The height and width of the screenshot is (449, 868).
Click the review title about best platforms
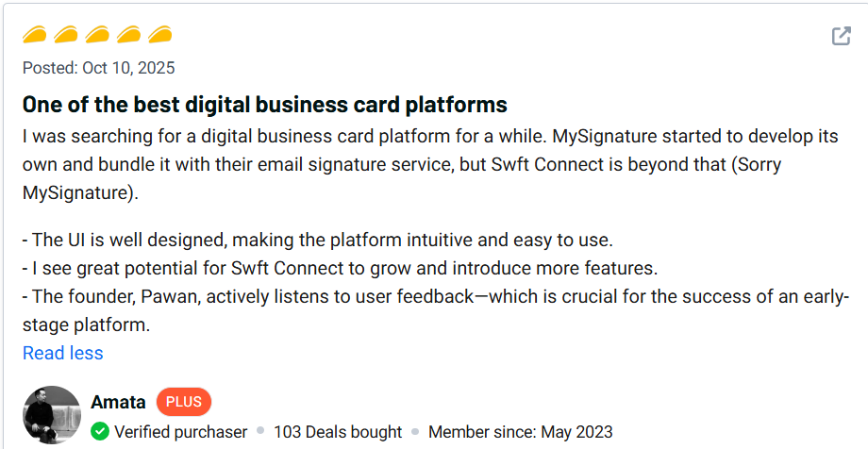(x=265, y=104)
